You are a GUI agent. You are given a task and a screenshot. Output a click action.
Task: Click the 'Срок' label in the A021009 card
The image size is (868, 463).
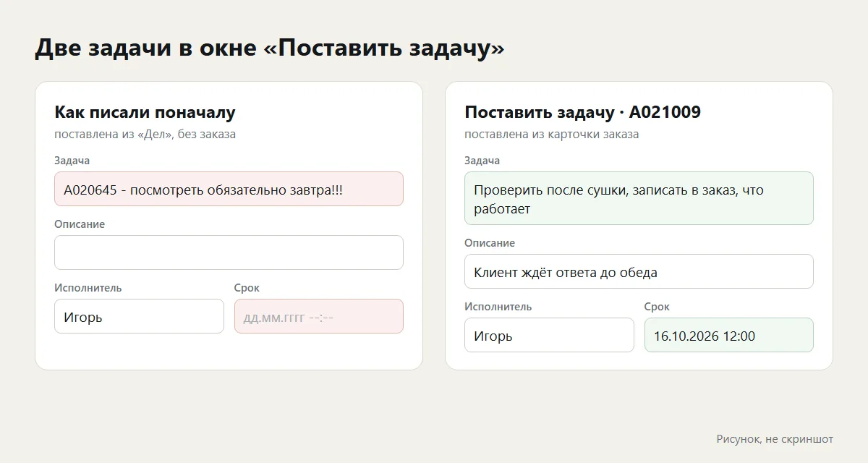tap(657, 307)
